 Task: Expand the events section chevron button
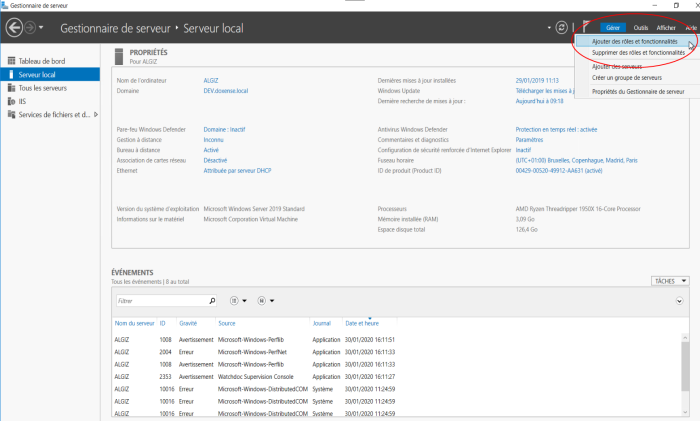point(681,300)
